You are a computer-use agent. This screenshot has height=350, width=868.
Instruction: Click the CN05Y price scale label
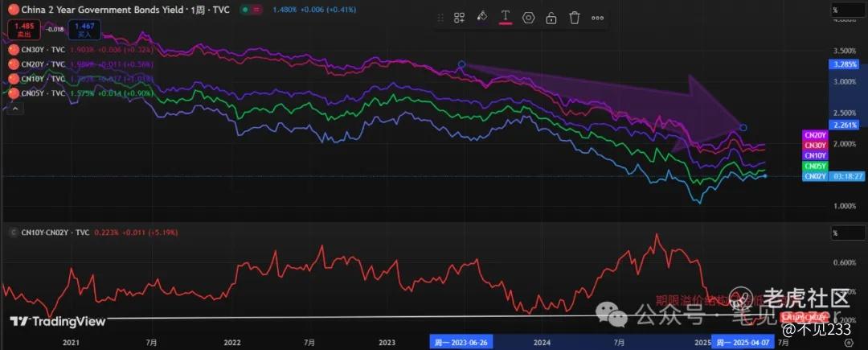click(815, 166)
